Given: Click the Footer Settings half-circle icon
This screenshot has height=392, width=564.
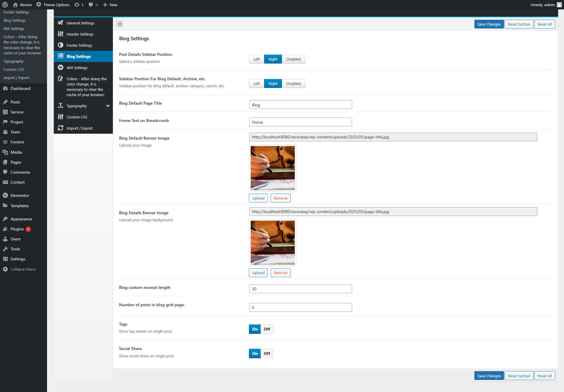Looking at the screenshot, I should point(61,45).
